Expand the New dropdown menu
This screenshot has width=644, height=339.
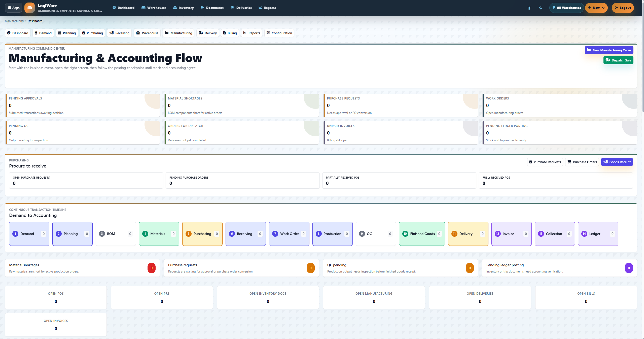[x=596, y=8]
